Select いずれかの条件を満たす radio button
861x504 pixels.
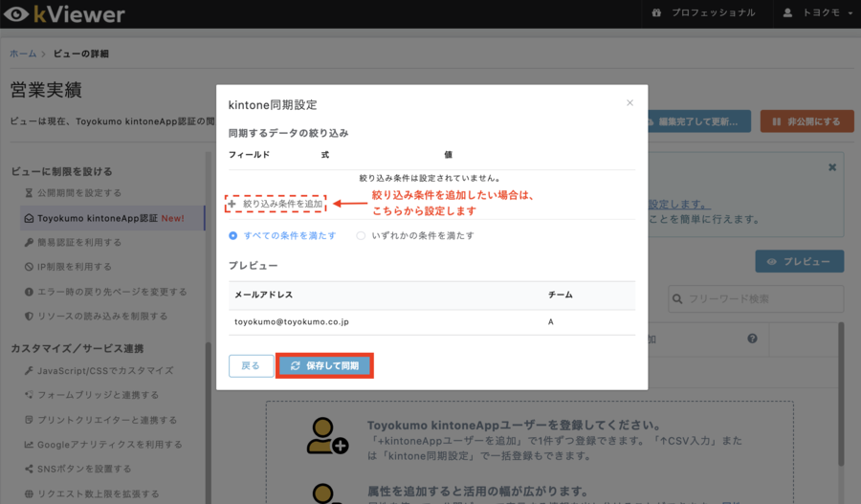361,235
